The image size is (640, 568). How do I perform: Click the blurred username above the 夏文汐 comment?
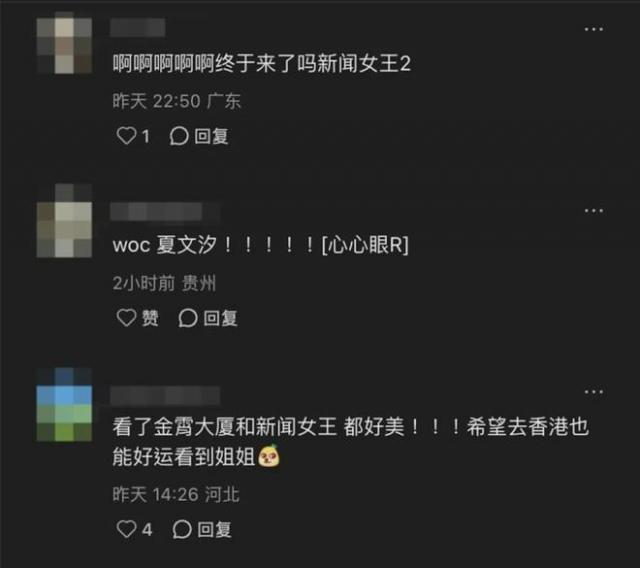(x=165, y=212)
